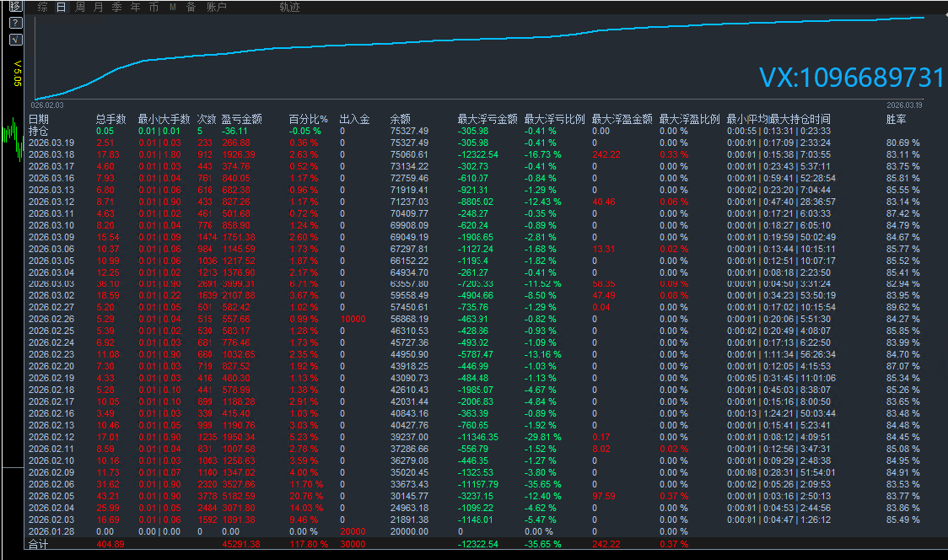948x560 pixels.
Task: Click the 持仓 holdings row label
Action: (39, 131)
